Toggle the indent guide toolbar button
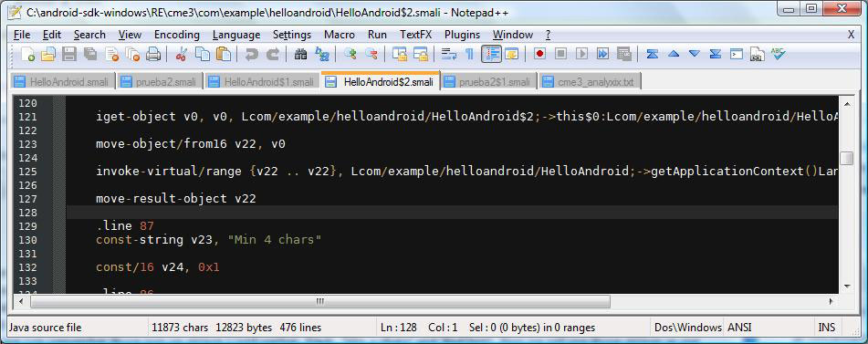 tap(491, 54)
